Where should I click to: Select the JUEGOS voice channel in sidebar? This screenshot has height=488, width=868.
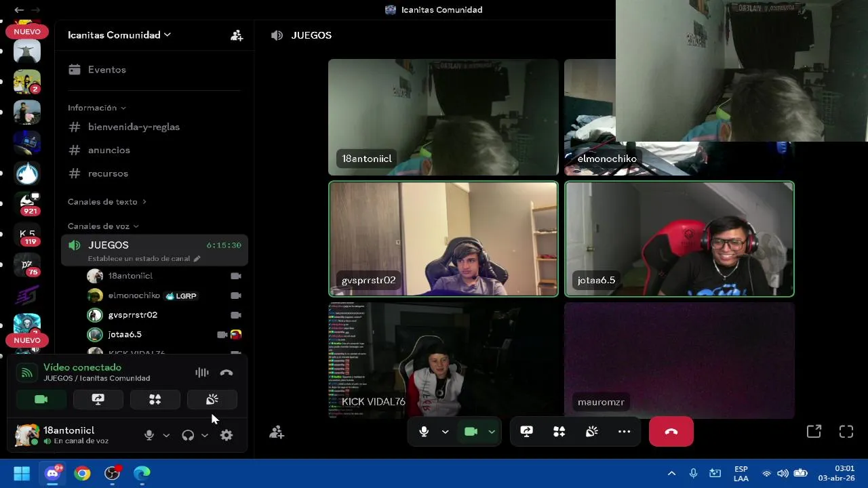(155, 251)
